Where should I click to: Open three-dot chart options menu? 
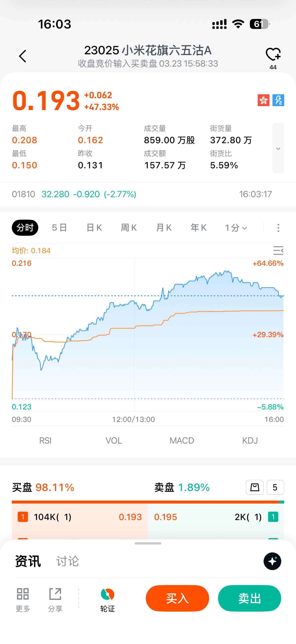[x=278, y=228]
